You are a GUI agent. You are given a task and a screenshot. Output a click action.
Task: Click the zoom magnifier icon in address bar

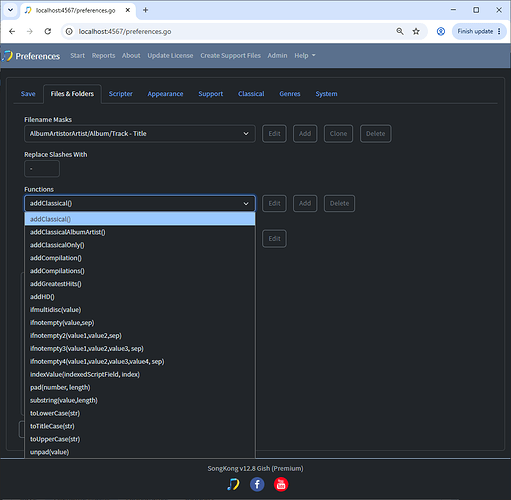[x=400, y=31]
